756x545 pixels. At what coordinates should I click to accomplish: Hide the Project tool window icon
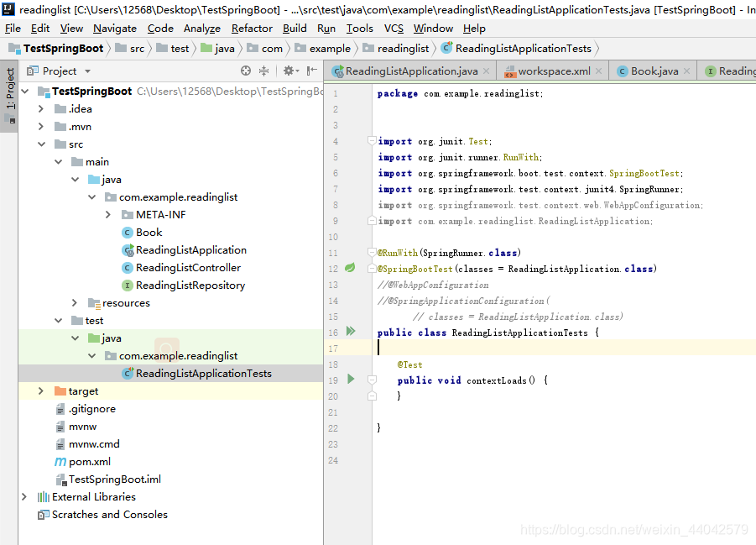(312, 71)
